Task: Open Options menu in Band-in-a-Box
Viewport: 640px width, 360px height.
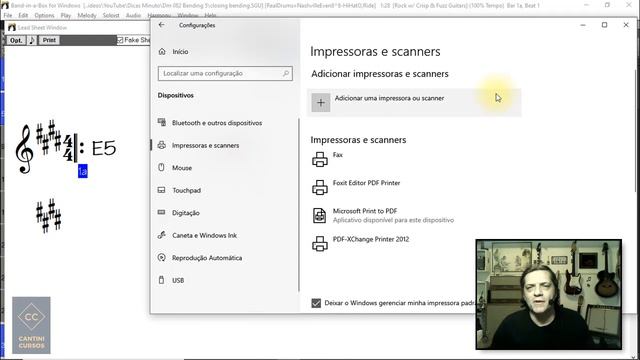Action: click(x=44, y=16)
